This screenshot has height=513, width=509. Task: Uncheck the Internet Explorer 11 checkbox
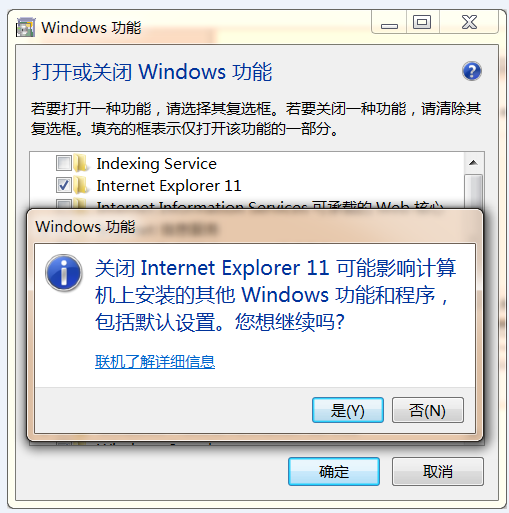(63, 185)
